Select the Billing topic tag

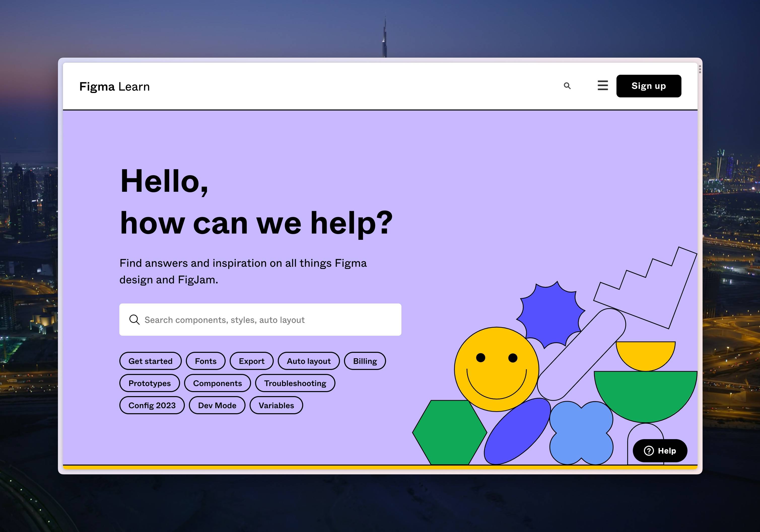tap(364, 361)
